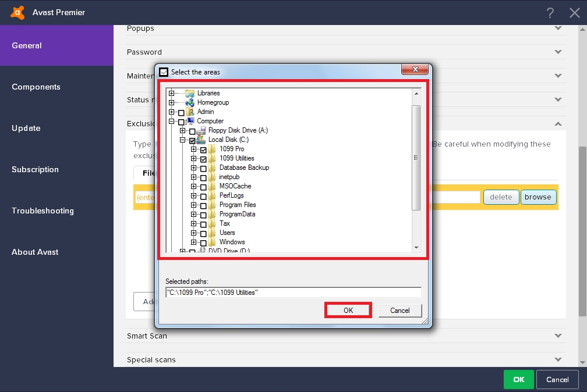Confirm selection with dialog OK button
Viewport: 587px width, 392px height.
click(348, 311)
